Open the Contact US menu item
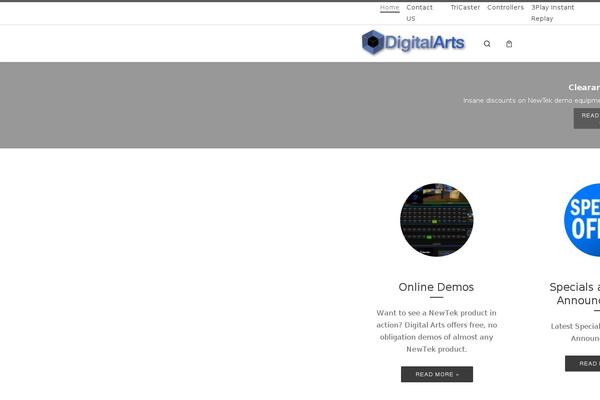Viewport: 600px width, 400px height. click(419, 13)
